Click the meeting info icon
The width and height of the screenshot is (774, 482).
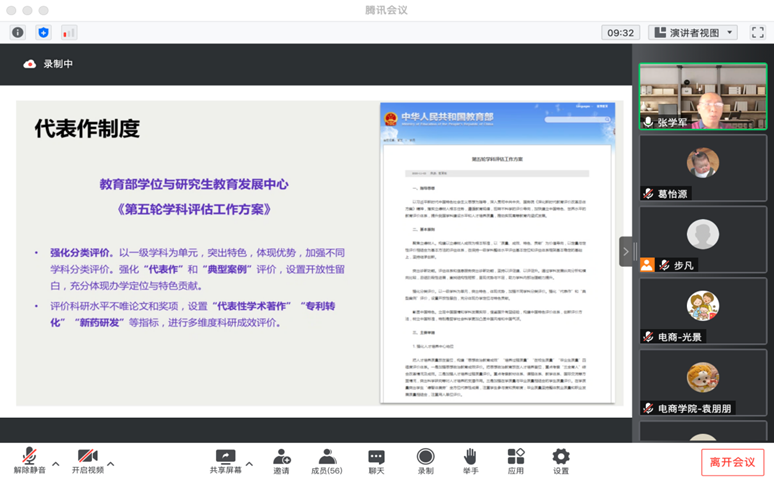[x=18, y=32]
